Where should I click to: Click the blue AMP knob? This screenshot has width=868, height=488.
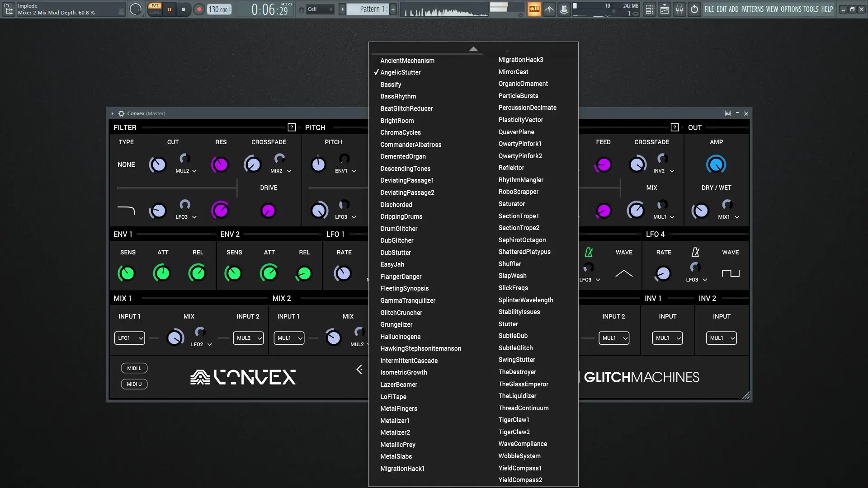point(716,164)
